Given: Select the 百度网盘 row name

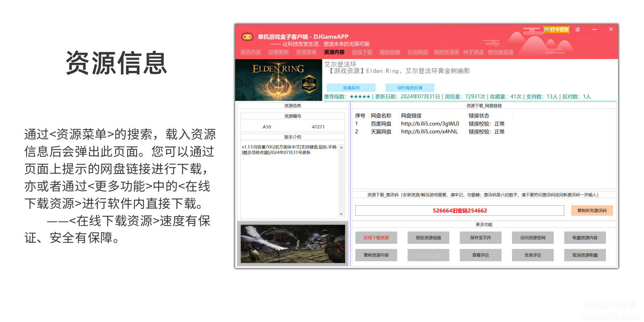Looking at the screenshot, I should [x=381, y=124].
